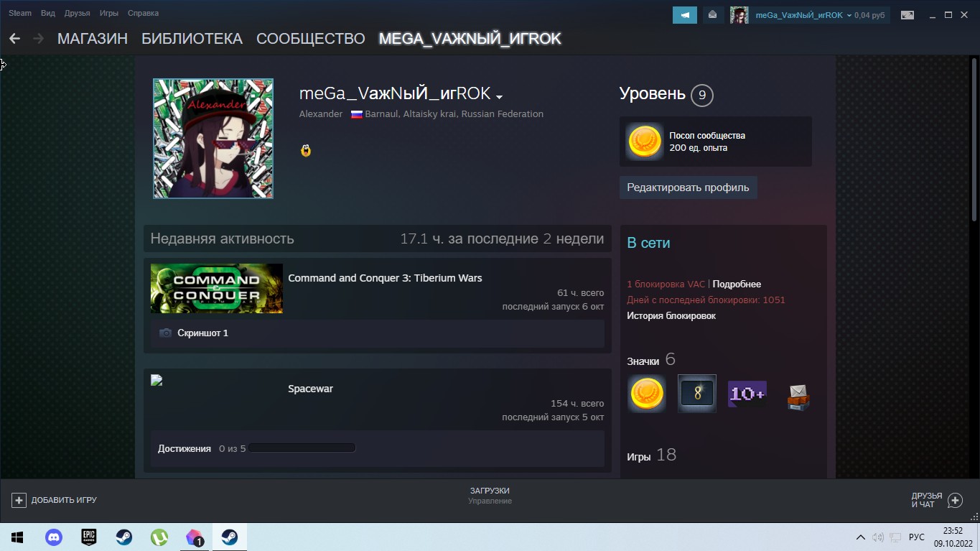Screen dimensions: 980x551
Task: Click the plus icon for Добавить игру
Action: coord(19,500)
